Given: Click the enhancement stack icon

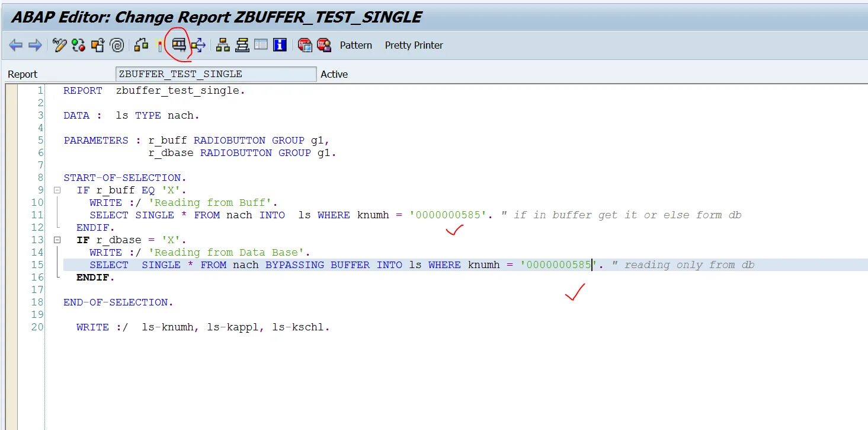Looking at the screenshot, I should click(243, 45).
